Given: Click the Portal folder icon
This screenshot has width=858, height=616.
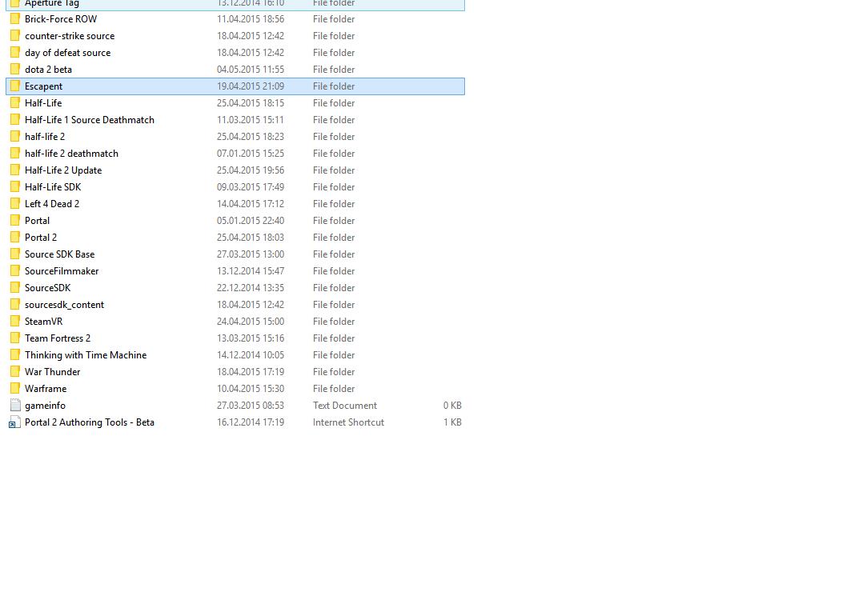Looking at the screenshot, I should [15, 221].
